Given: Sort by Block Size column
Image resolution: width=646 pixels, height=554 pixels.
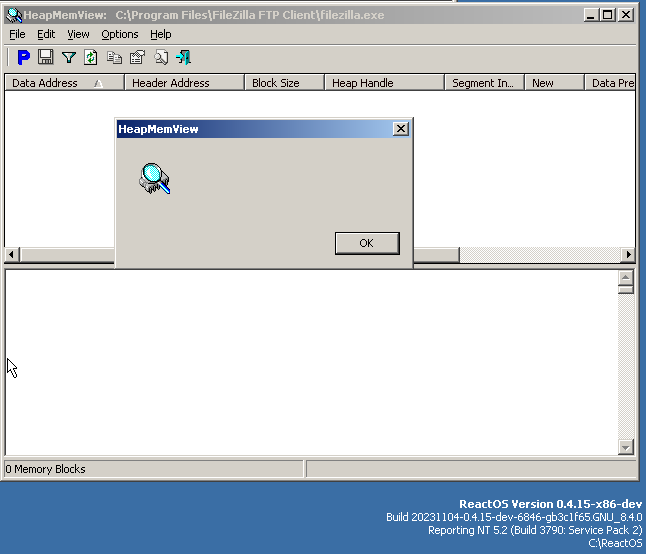Looking at the screenshot, I should point(276,83).
